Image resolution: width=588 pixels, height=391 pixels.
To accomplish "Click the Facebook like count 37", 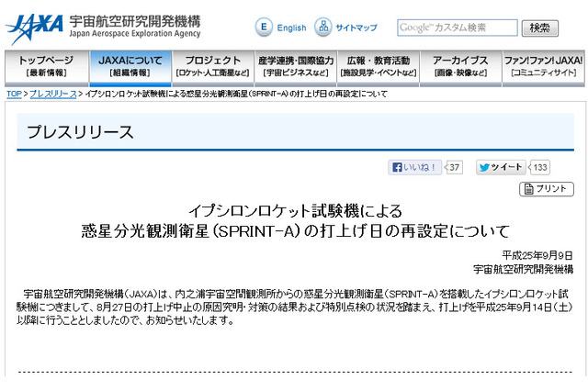I will click(454, 167).
